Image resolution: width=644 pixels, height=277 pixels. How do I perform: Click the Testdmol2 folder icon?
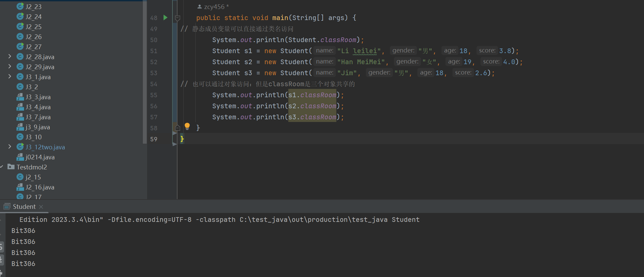pos(11,166)
